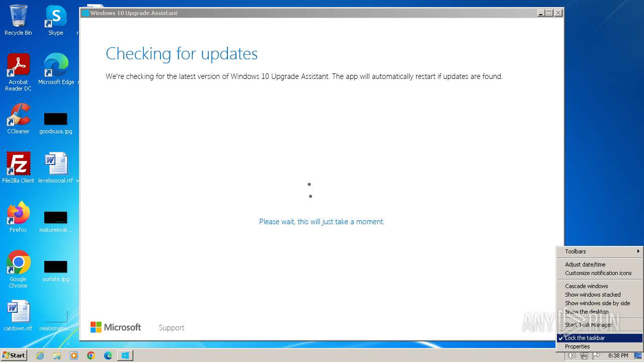Image resolution: width=644 pixels, height=362 pixels.
Task: Select Cascade windows in the context menu
Action: coord(599,286)
